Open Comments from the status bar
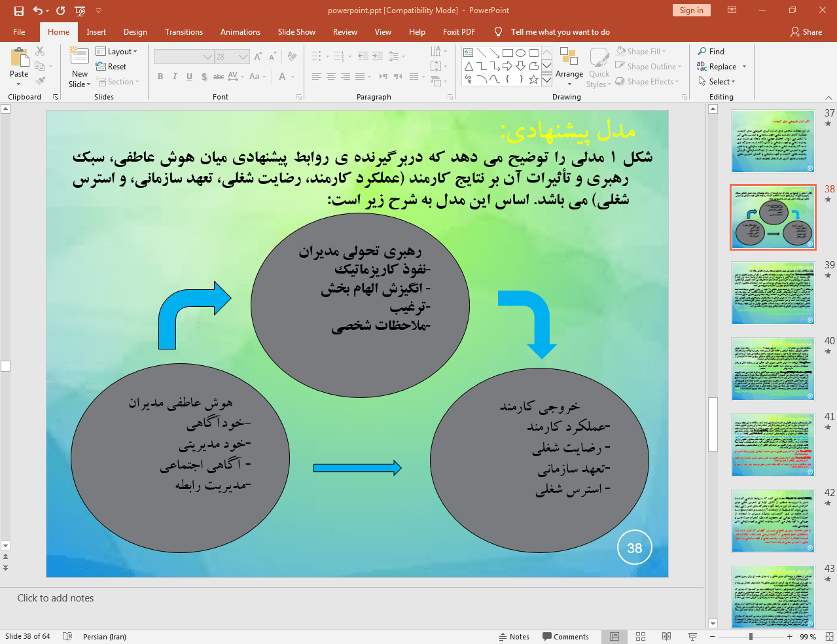Screen dimensions: 837x644 coord(566,636)
